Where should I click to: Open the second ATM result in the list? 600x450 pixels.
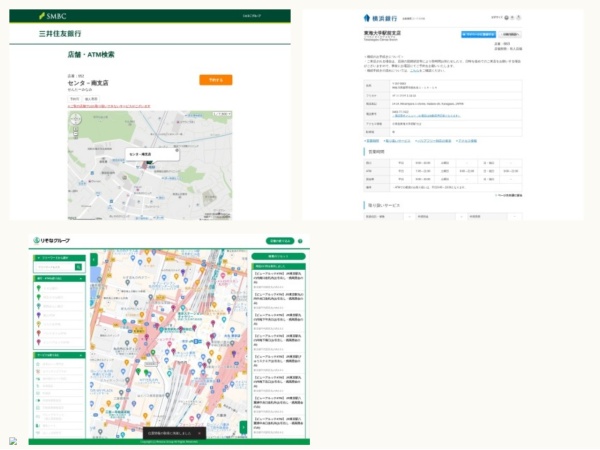(x=278, y=301)
